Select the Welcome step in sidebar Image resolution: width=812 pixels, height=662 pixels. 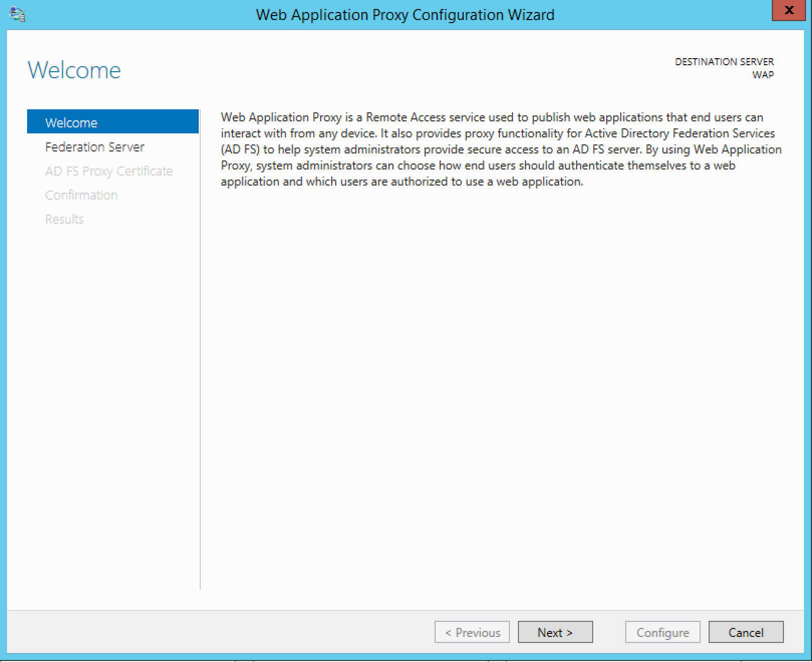(113, 122)
